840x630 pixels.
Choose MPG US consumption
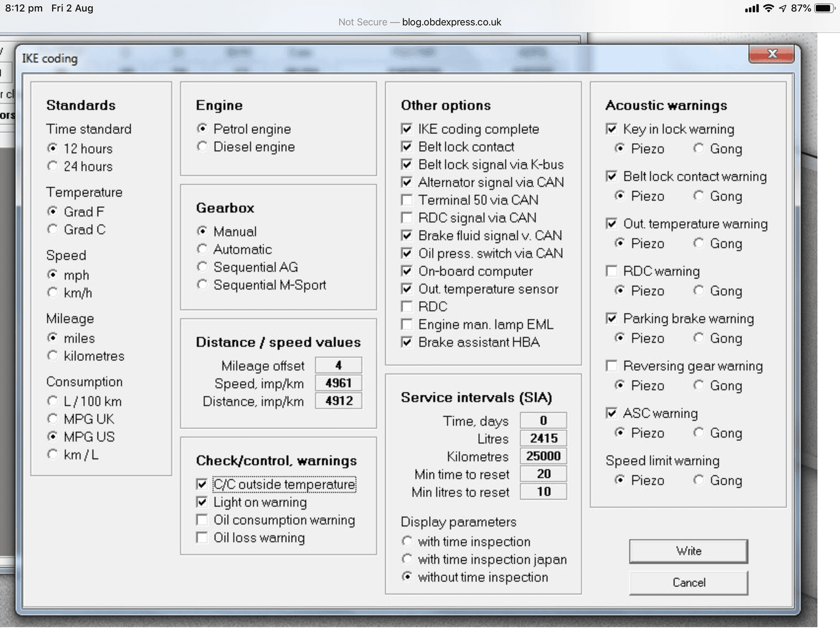point(52,436)
